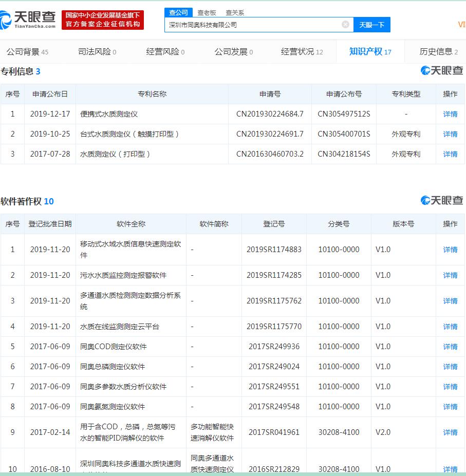Click application number CN201930224684.7
This screenshot has width=466, height=476.
click(270, 114)
